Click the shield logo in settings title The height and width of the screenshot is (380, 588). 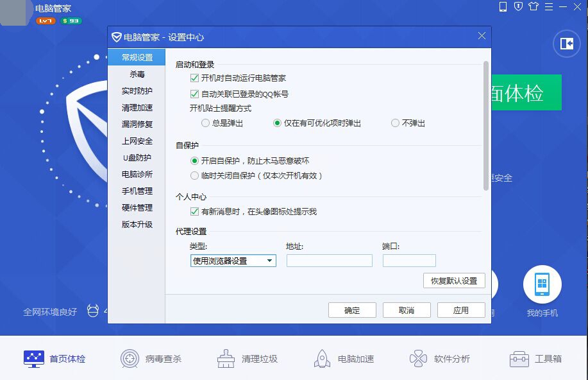[117, 37]
